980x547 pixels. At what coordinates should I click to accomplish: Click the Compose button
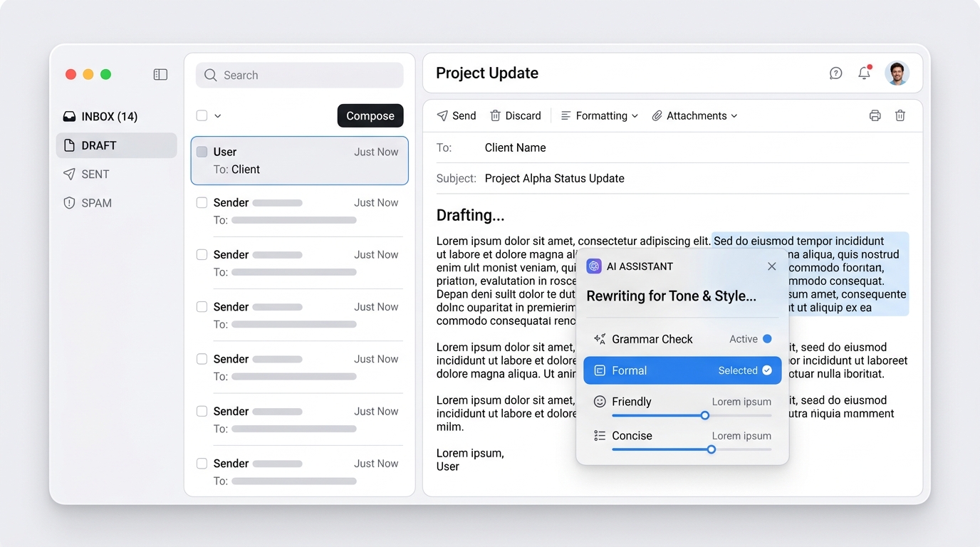(x=370, y=116)
